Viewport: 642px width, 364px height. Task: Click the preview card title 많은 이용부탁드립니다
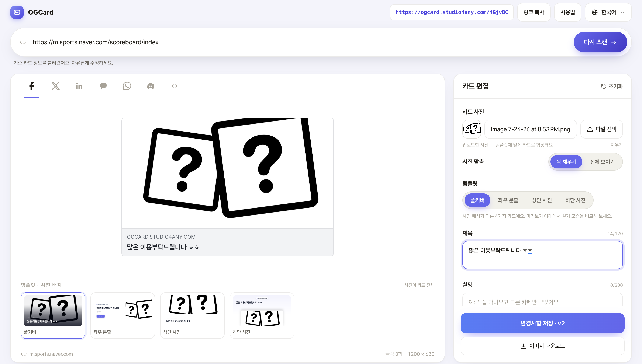pos(163,247)
